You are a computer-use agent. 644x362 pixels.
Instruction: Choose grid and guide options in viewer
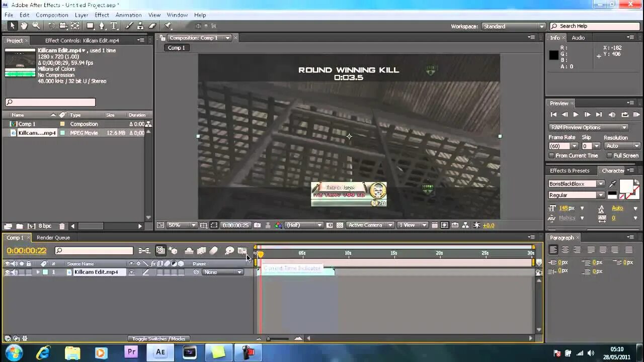[x=203, y=225]
